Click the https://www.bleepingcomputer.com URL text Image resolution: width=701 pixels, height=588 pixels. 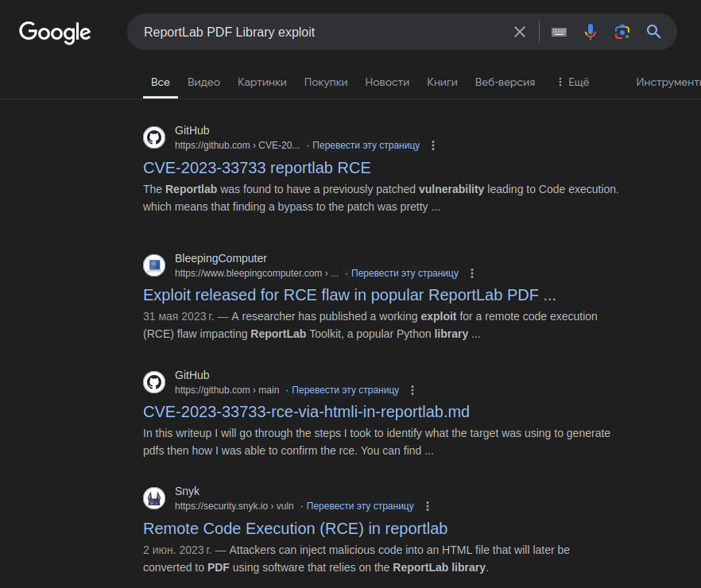coord(257,273)
